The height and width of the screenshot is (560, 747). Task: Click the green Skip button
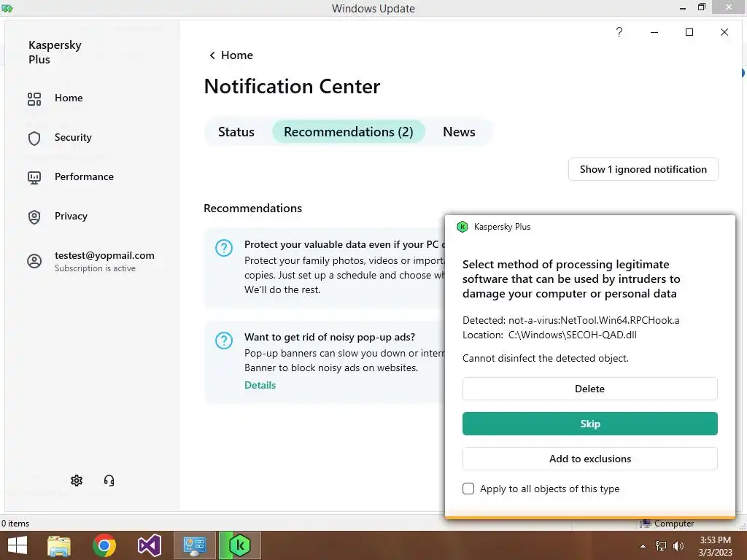589,424
